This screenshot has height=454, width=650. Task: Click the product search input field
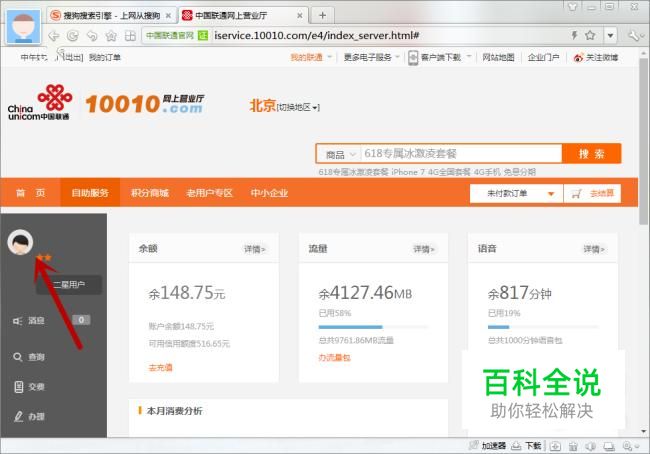tap(461, 154)
